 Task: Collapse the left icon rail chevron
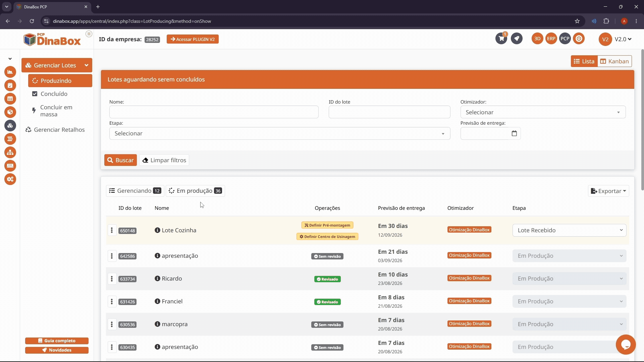click(10, 59)
